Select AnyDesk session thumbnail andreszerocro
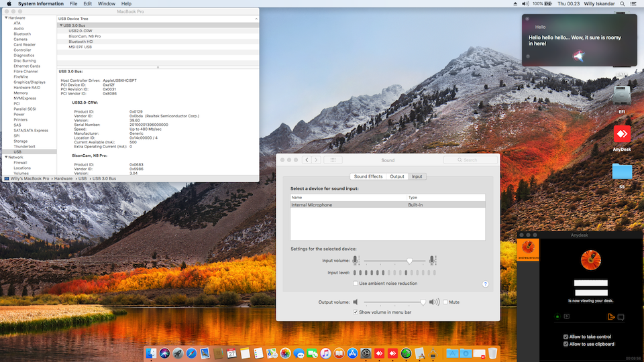Image resolution: width=644 pixels, height=362 pixels. [x=528, y=249]
